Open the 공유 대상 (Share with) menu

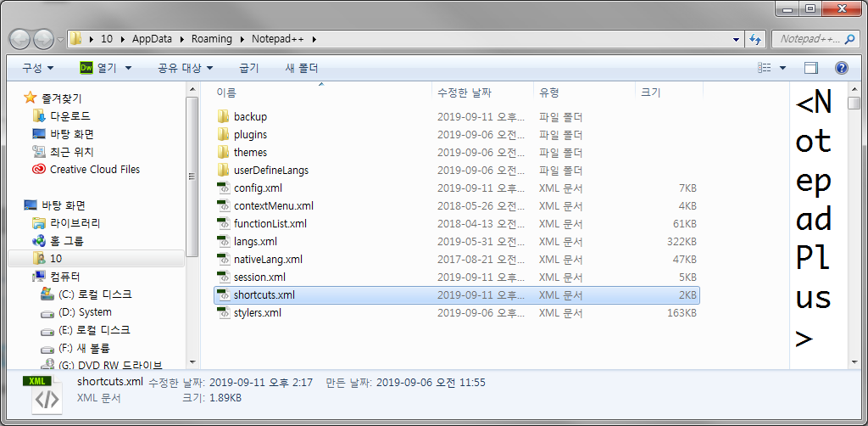pos(186,68)
